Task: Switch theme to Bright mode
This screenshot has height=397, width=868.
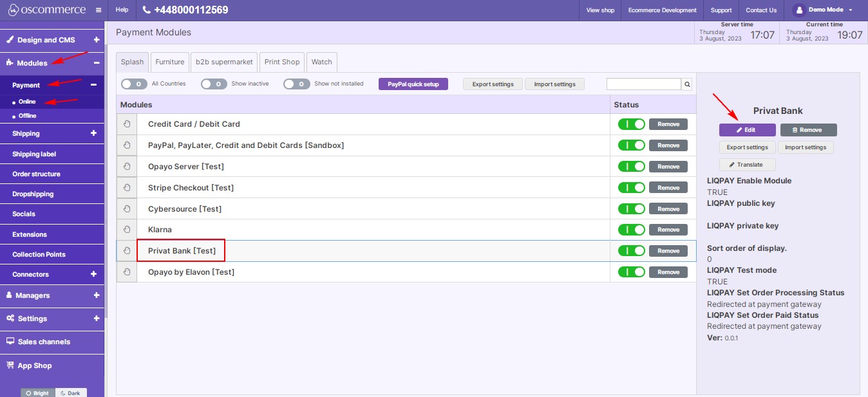Action: pyautogui.click(x=37, y=392)
